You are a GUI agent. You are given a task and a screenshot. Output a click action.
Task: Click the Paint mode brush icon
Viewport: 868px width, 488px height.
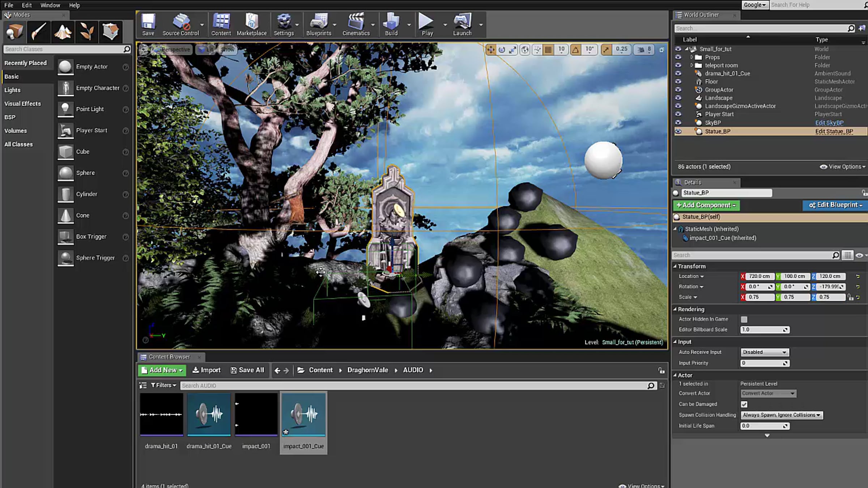pos(38,32)
